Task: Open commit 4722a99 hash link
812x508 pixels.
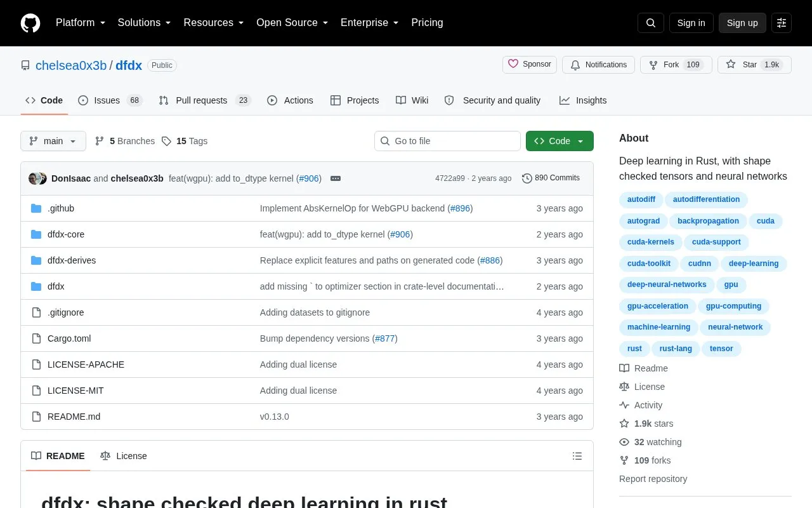Action: (450, 178)
